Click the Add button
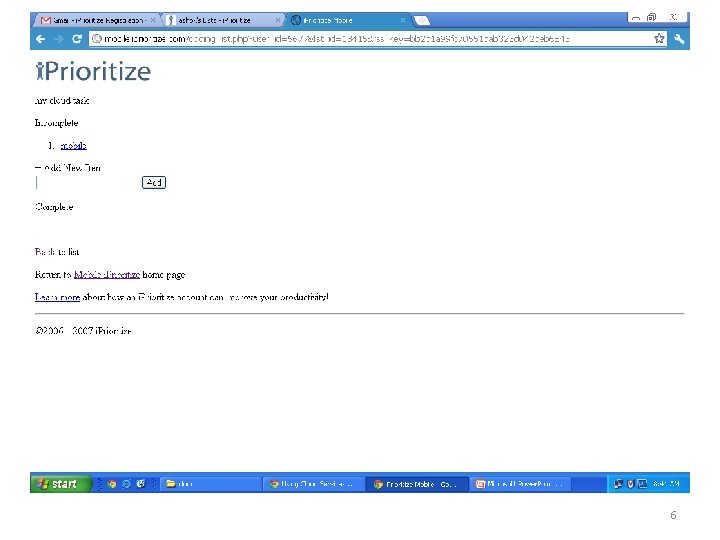Viewport: 720px width, 540px height. [x=154, y=183]
